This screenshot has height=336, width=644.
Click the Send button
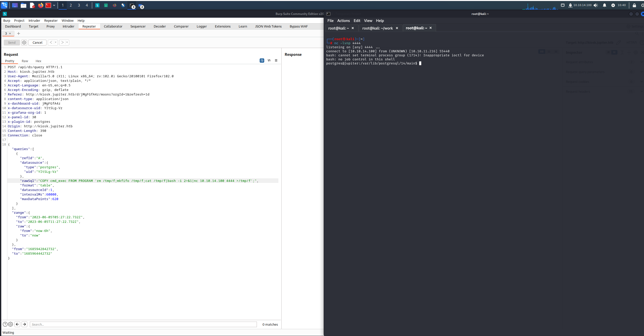click(x=12, y=42)
